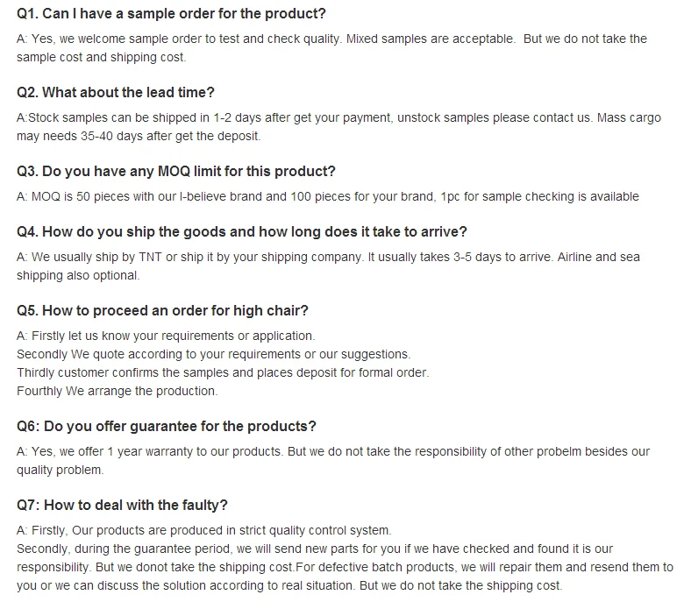Click the answer about welcoming sample orders
This screenshot has width=684, height=616.
coord(331,48)
